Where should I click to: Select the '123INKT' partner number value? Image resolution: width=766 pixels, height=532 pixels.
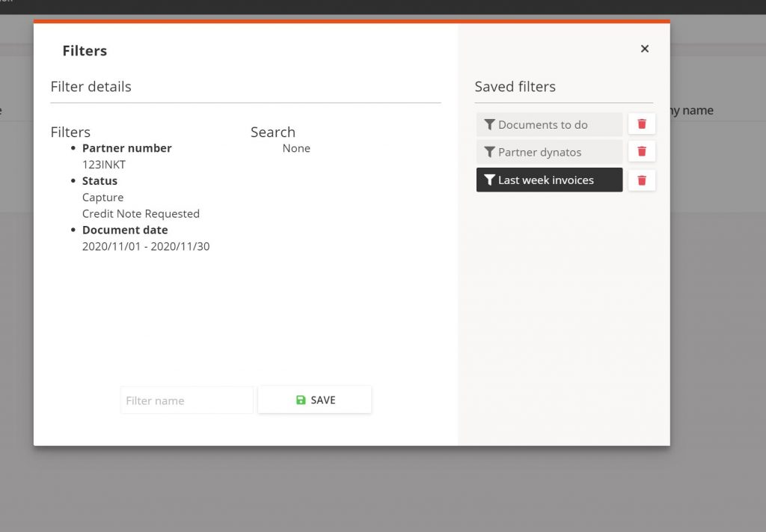click(x=104, y=165)
